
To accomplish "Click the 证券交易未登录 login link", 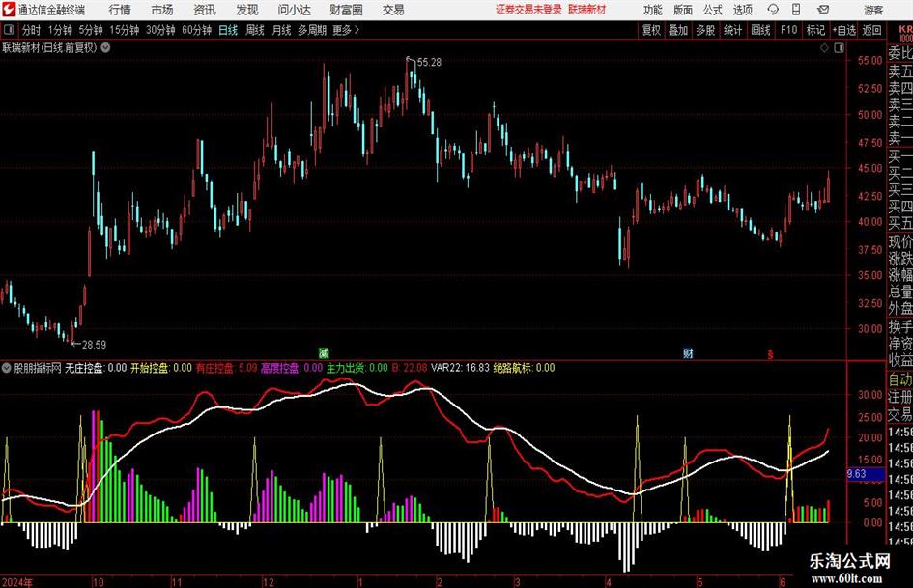I will click(528, 10).
